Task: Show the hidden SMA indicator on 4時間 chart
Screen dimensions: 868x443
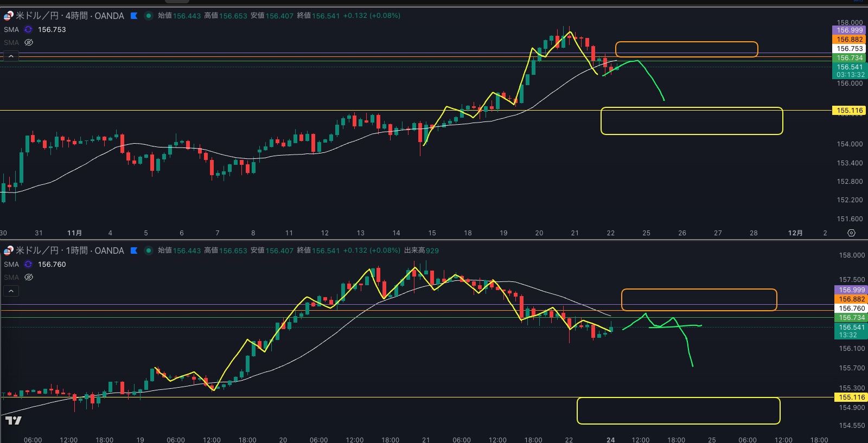Action: coord(29,42)
